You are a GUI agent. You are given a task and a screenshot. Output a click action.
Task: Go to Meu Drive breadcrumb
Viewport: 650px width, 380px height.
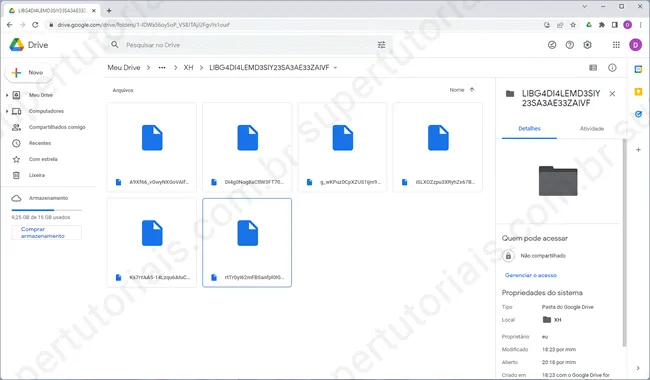coord(124,68)
